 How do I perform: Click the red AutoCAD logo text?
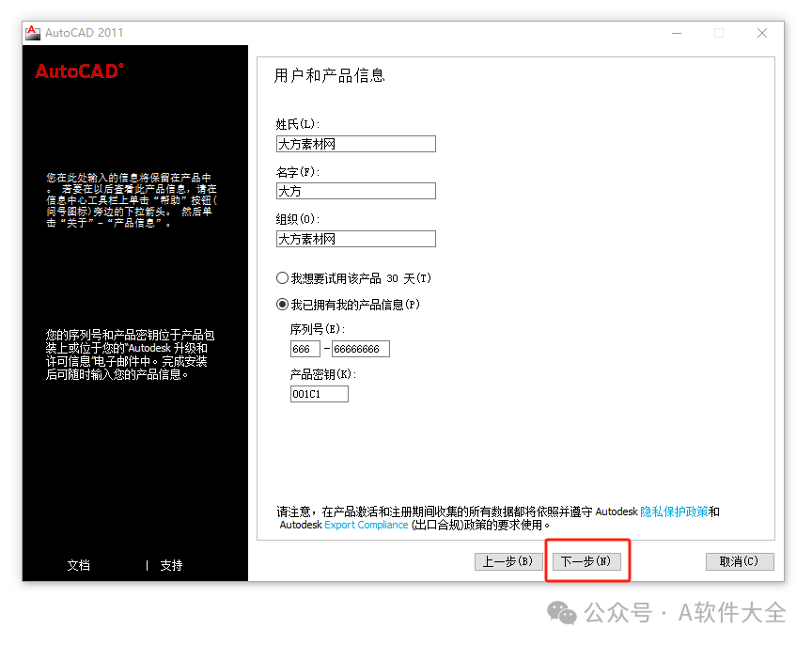click(x=79, y=71)
